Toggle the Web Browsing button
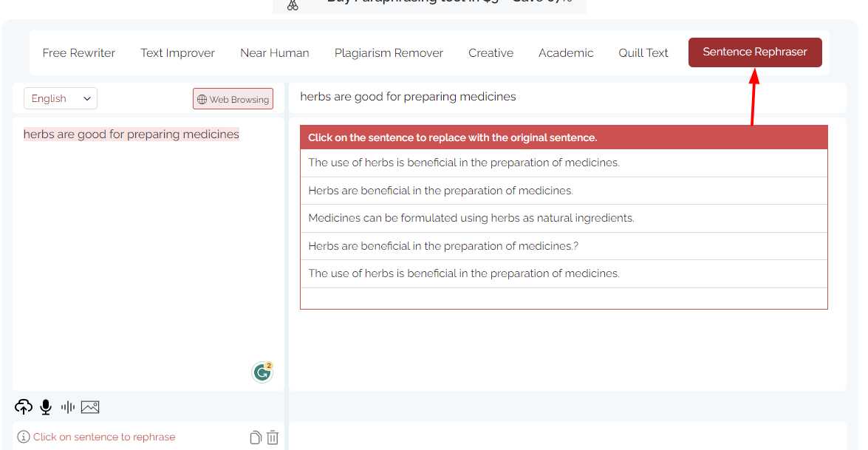868x450 pixels. 233,99
